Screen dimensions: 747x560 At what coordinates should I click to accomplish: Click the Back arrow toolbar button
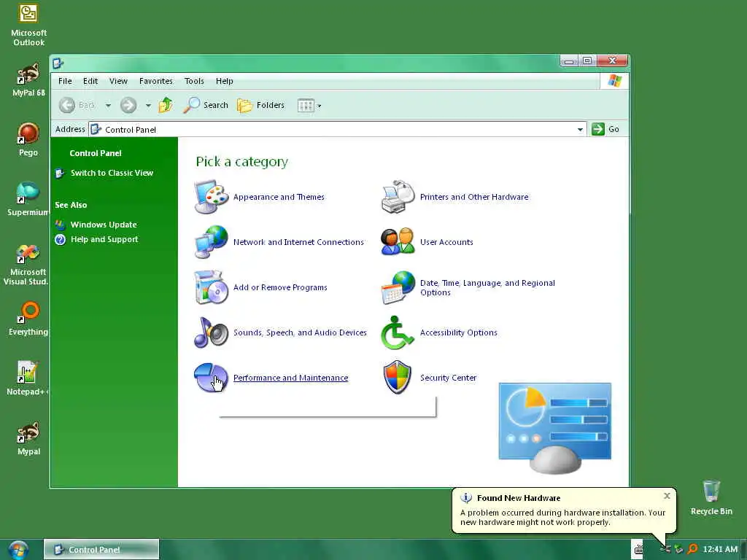tap(76, 105)
